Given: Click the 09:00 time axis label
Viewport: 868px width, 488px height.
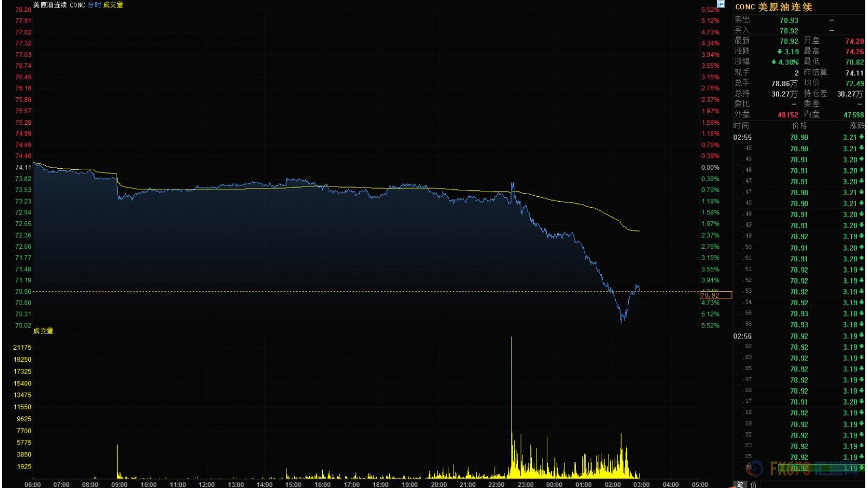Looking at the screenshot, I should click(x=119, y=484).
